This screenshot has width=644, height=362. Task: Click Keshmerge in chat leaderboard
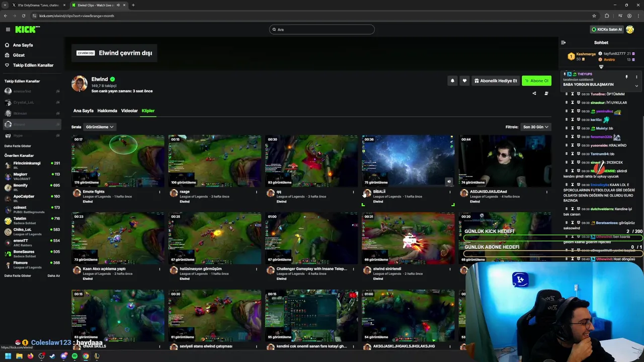[586, 54]
